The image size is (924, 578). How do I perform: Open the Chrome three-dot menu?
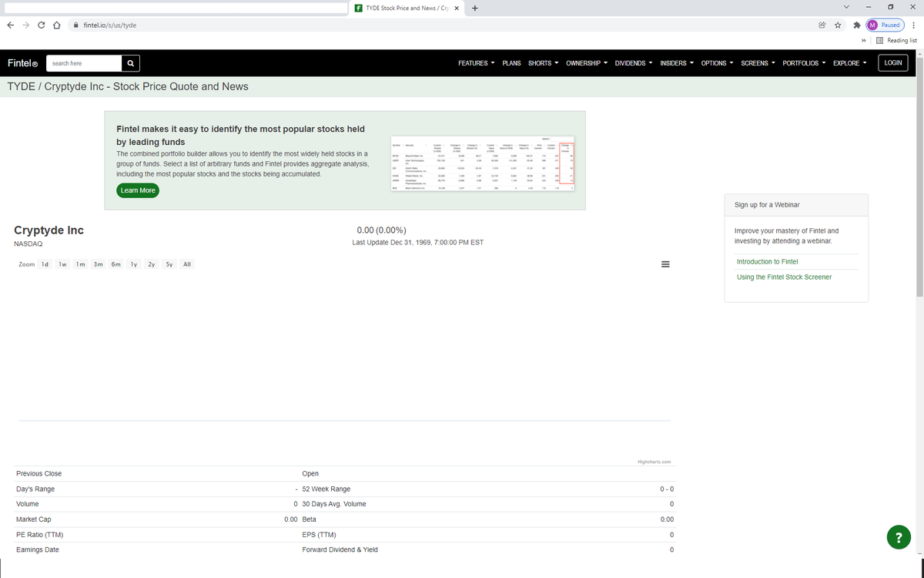[x=913, y=25]
